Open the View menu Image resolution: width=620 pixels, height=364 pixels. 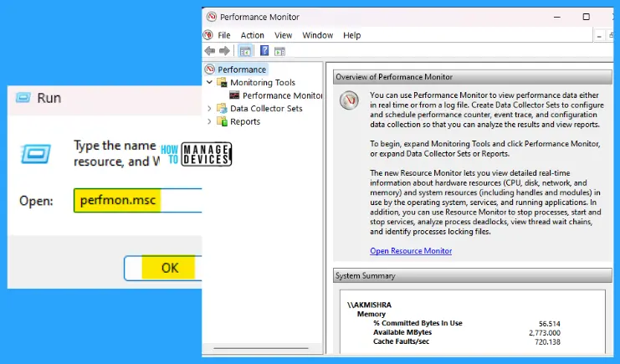point(283,35)
